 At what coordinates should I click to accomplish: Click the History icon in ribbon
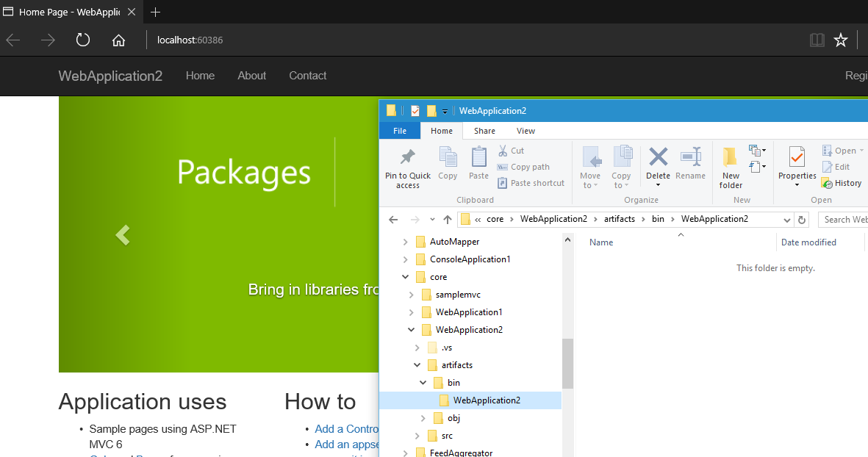tap(827, 183)
